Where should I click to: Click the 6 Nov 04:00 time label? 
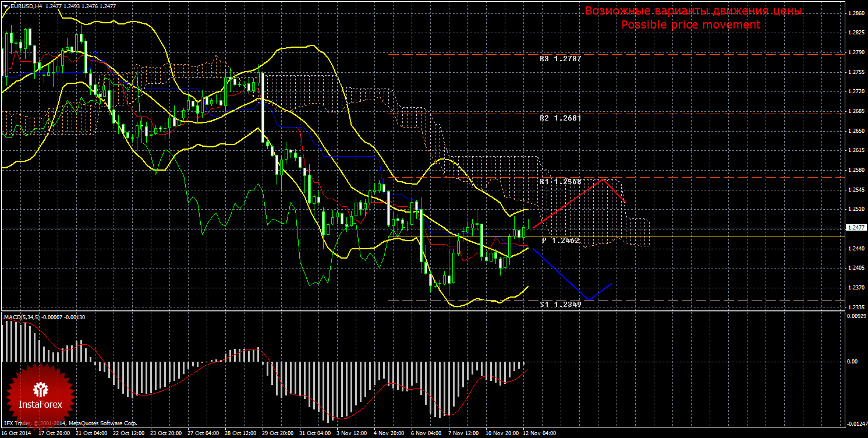(426, 433)
